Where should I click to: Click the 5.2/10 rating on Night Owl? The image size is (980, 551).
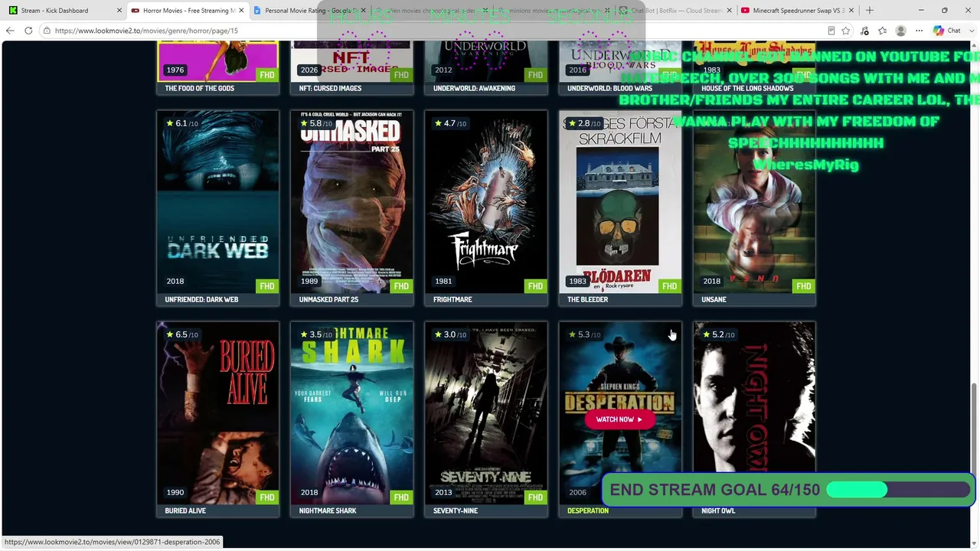coord(718,334)
